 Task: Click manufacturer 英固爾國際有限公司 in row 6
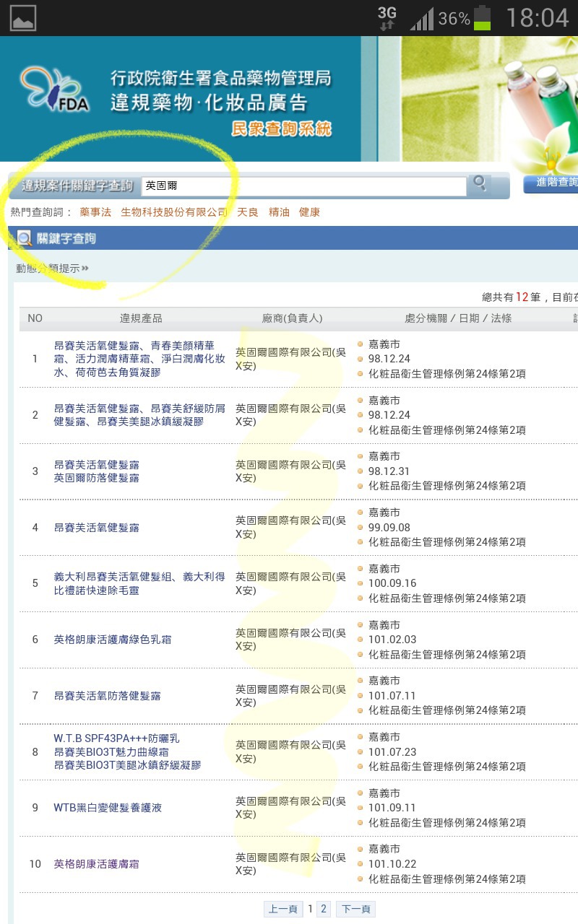[290, 640]
